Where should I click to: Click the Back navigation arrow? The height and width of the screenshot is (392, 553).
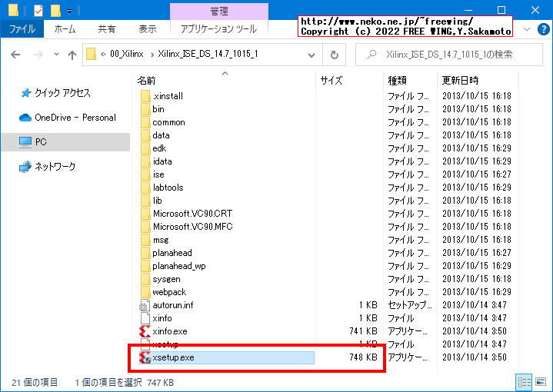[15, 55]
